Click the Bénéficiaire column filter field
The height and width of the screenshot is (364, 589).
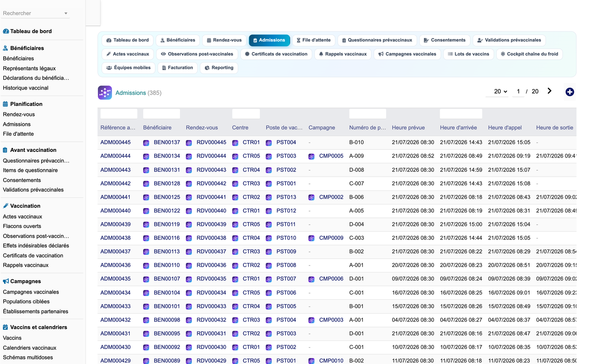[x=161, y=114]
